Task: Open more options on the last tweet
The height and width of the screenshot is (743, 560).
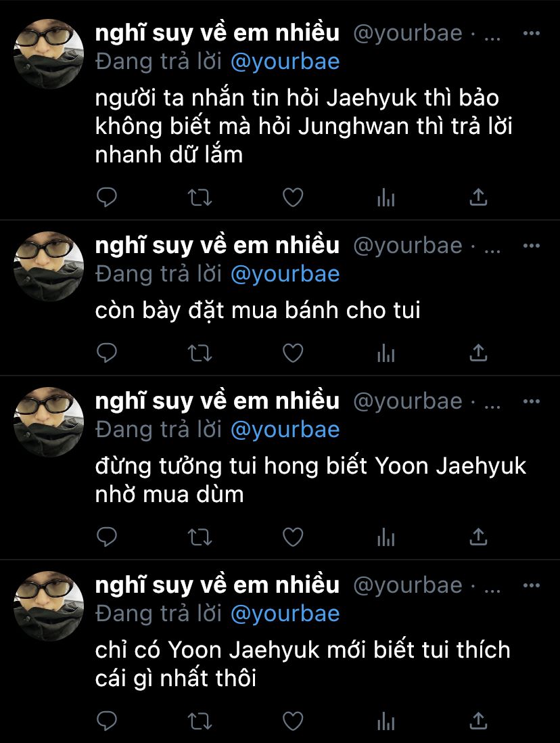Action: (x=531, y=585)
